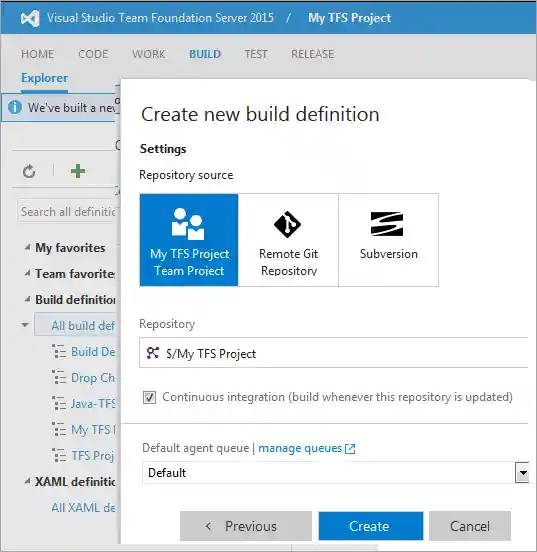537x552 pixels.
Task: Click the info icon in notification bar
Action: click(15, 107)
